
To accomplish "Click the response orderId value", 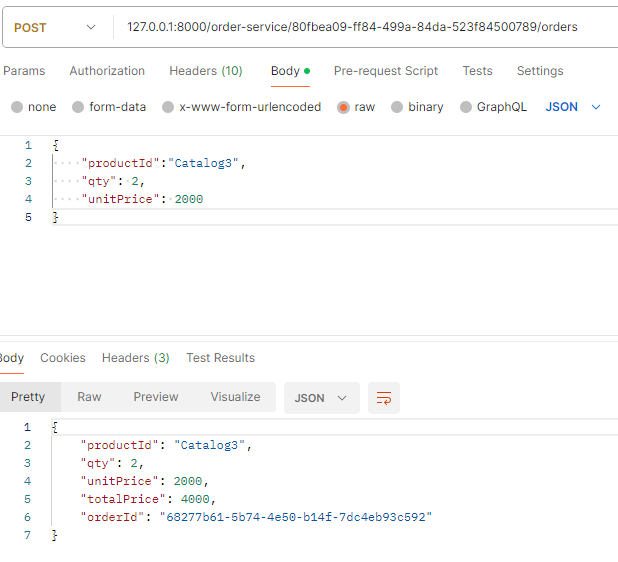I will tap(296, 517).
